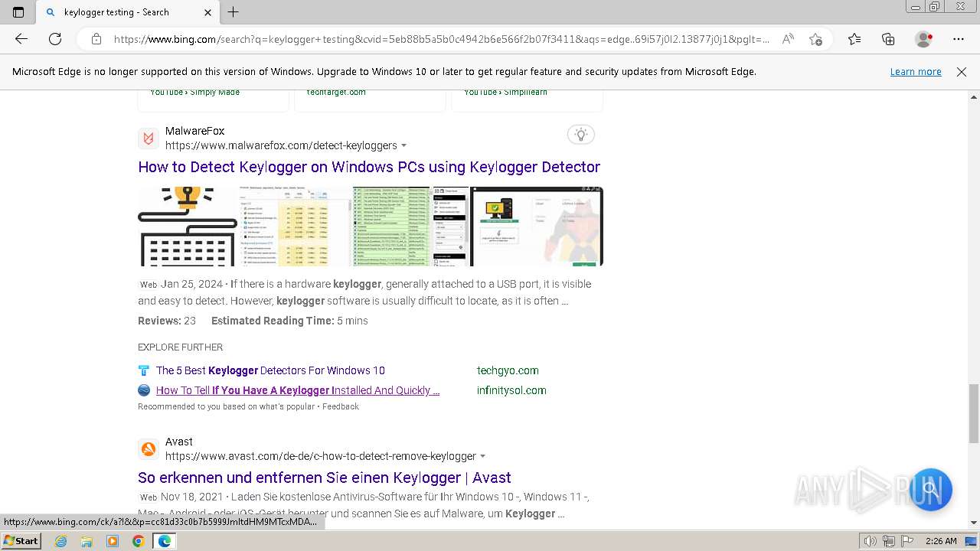Open the Favorites list icon
This screenshot has height=551, width=980.
854,39
